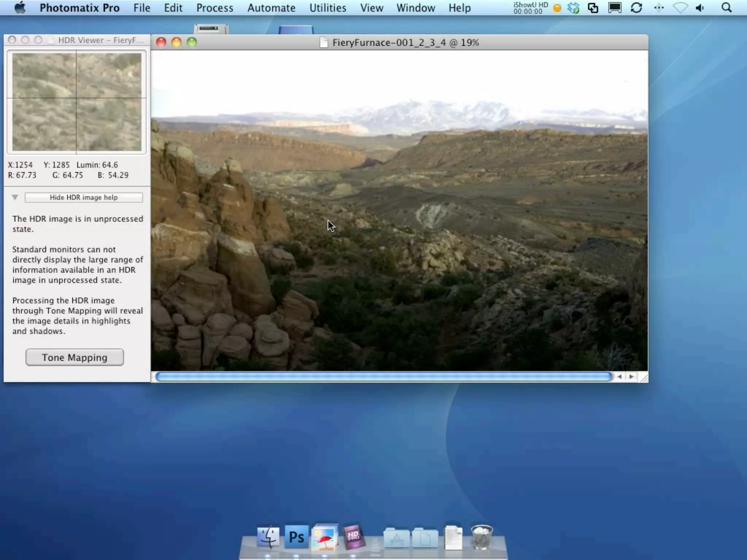Open Spotlight search magnifier icon
747x560 pixels.
pyautogui.click(x=726, y=8)
